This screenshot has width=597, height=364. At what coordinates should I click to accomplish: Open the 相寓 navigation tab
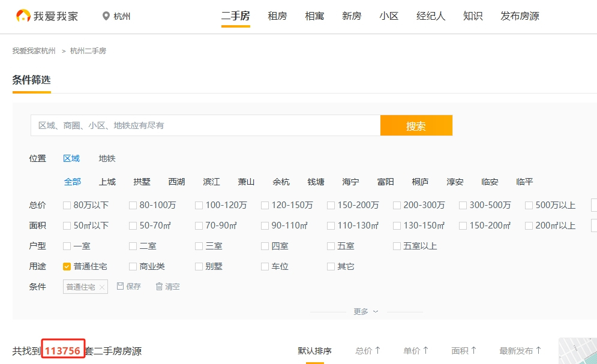pyautogui.click(x=314, y=16)
